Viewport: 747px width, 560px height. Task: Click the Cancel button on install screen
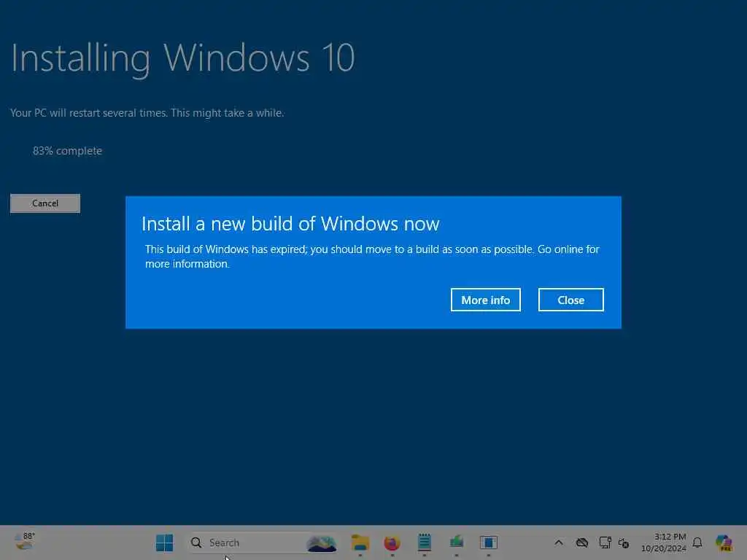point(45,203)
